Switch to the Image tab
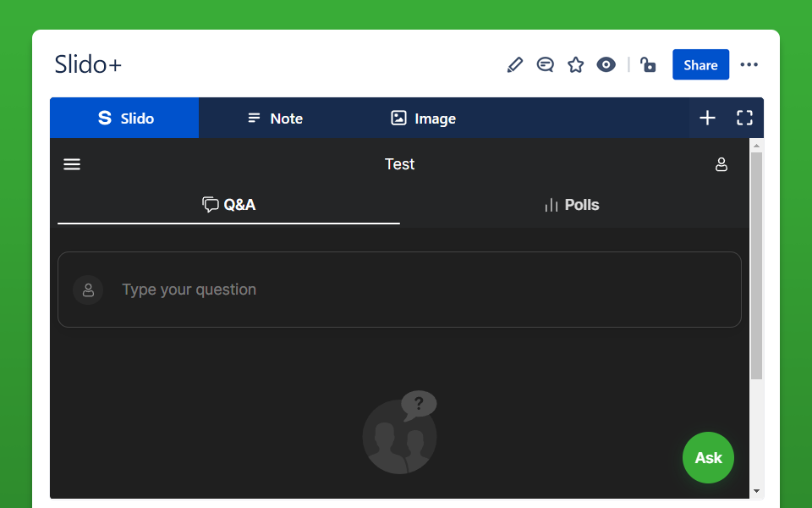This screenshot has width=812, height=508. coord(423,119)
